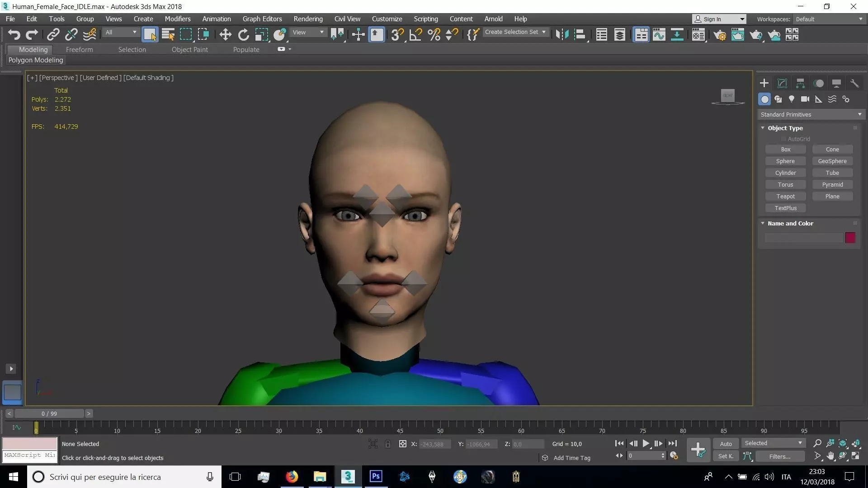
Task: Click the Cylinder primitive button
Action: [x=785, y=173]
